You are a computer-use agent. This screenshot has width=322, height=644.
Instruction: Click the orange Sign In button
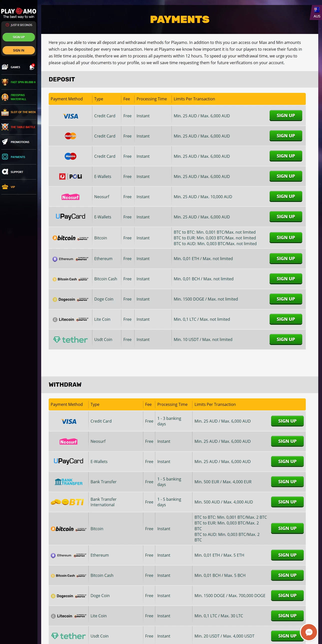(x=19, y=50)
